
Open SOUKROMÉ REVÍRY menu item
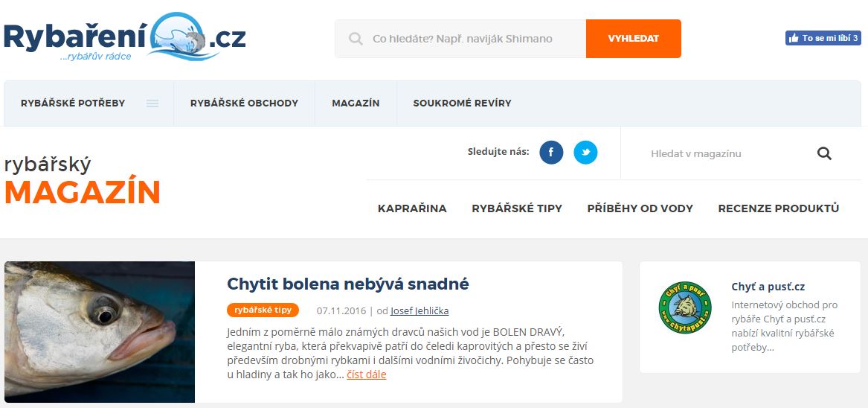click(x=462, y=103)
